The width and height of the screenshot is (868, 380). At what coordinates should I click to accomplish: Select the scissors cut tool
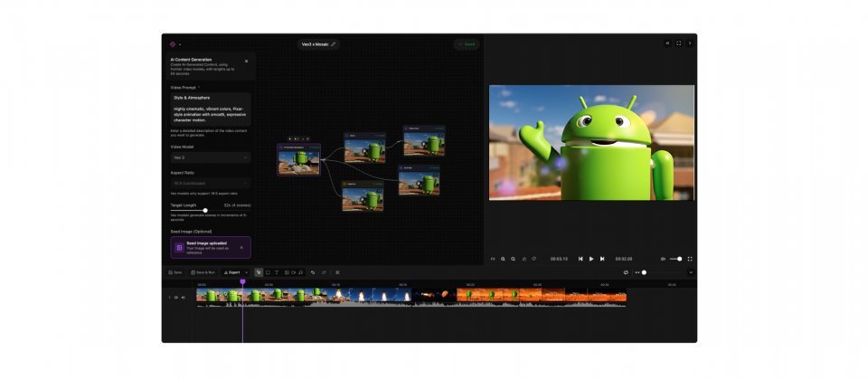tap(337, 272)
